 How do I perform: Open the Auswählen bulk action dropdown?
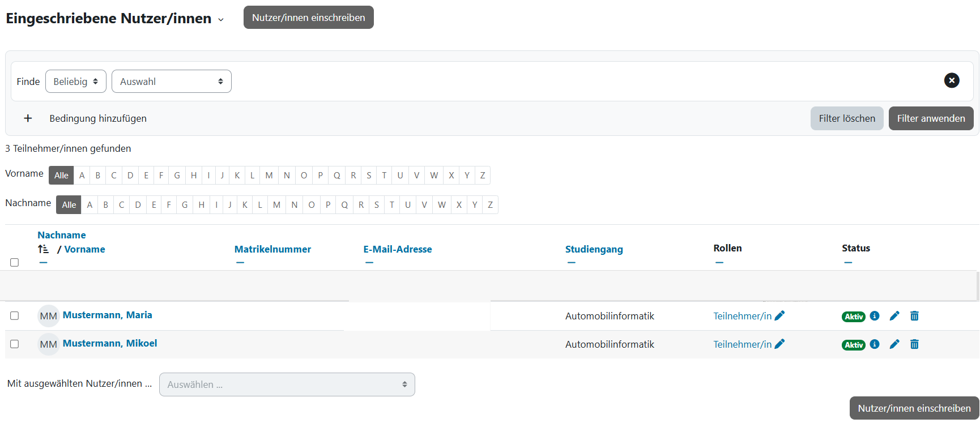click(287, 384)
